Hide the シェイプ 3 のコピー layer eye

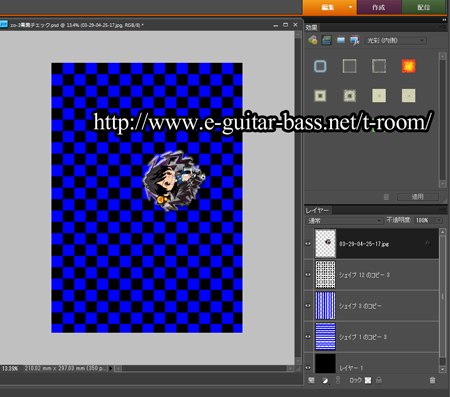point(308,305)
